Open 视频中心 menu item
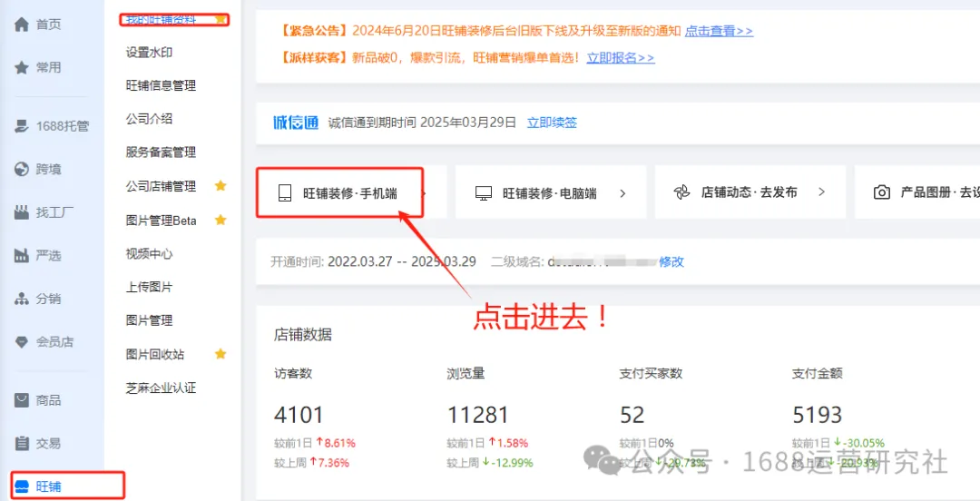 pyautogui.click(x=150, y=253)
